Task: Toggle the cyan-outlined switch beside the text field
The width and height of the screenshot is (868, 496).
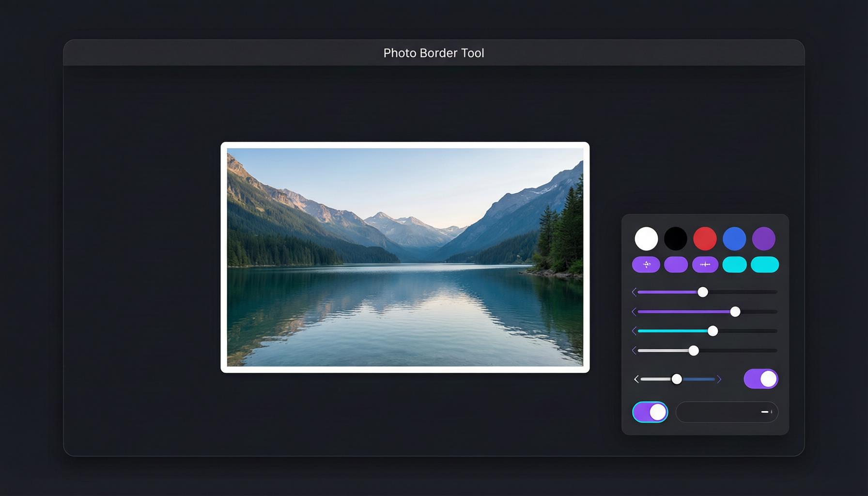Action: click(650, 412)
